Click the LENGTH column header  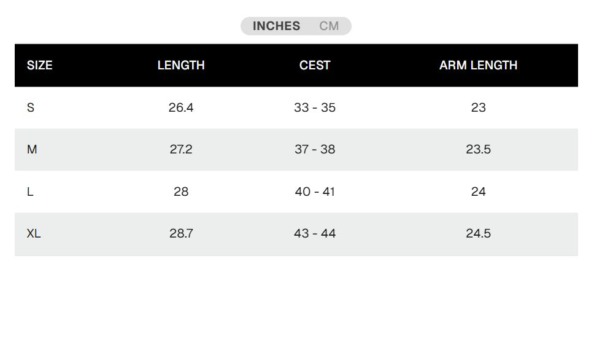(x=181, y=65)
